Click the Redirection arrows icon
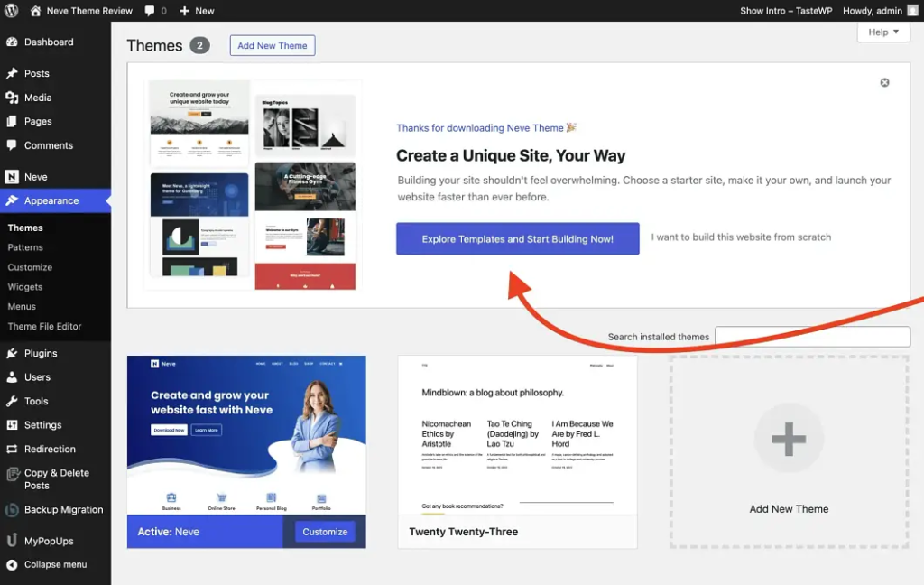The image size is (924, 585). [x=12, y=449]
